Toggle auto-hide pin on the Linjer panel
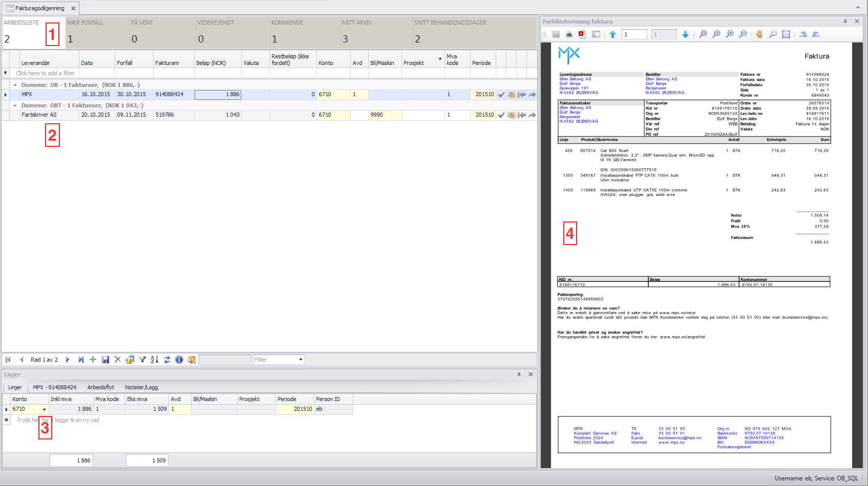Screen dimensions: 868x486 [519, 374]
